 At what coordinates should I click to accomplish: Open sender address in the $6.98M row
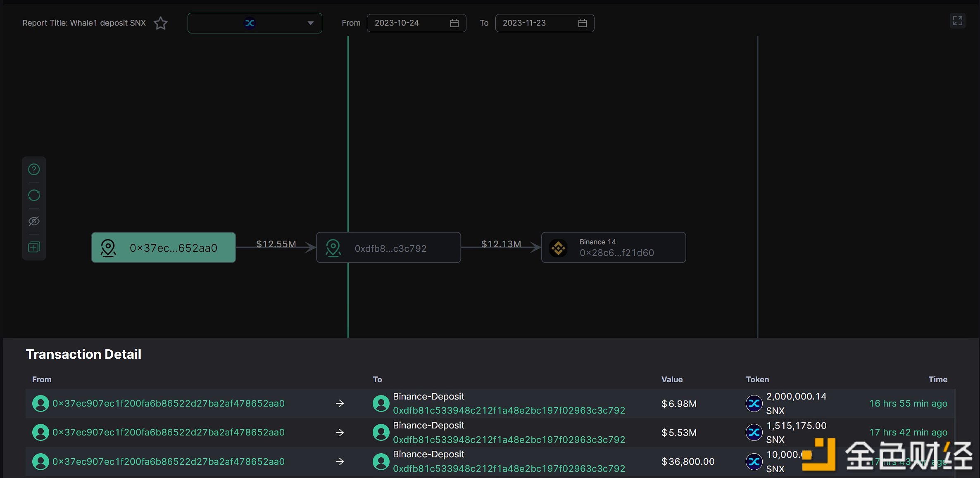[x=169, y=403]
